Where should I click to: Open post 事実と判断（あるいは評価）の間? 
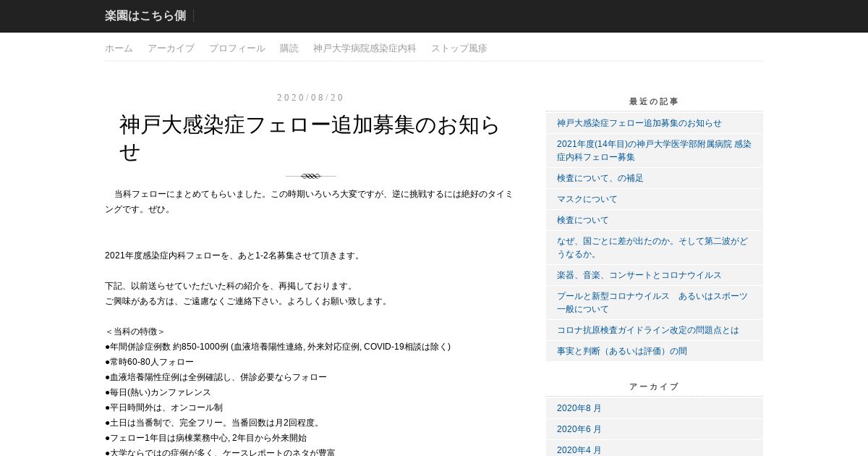[622, 351]
